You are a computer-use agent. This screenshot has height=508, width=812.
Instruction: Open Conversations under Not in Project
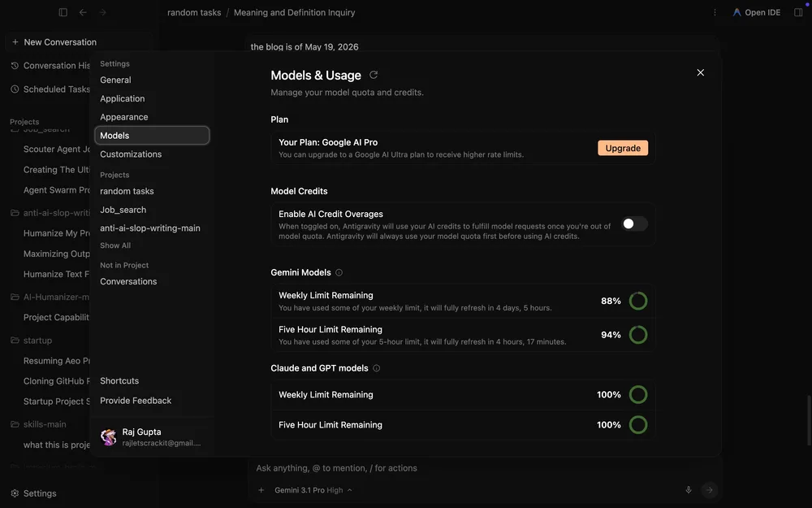pyautogui.click(x=152, y=281)
